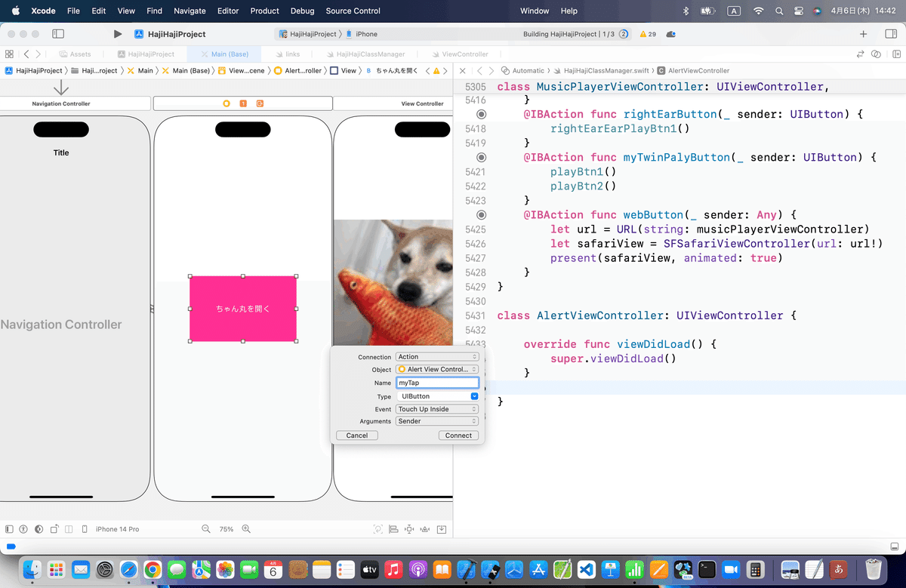Open Spotlight search in the menu bar
The height and width of the screenshot is (588, 906).
tap(779, 11)
